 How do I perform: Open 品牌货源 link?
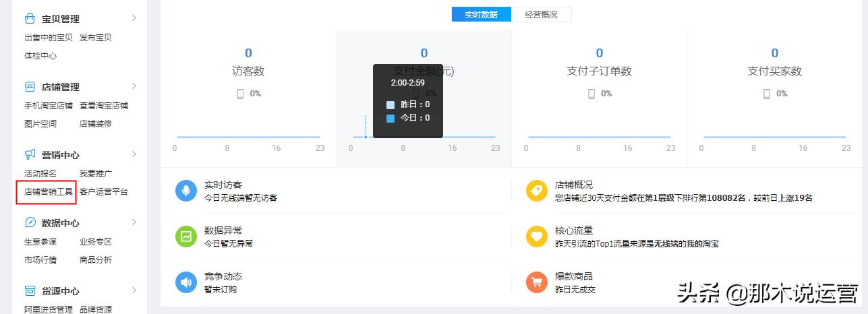pyautogui.click(x=96, y=310)
